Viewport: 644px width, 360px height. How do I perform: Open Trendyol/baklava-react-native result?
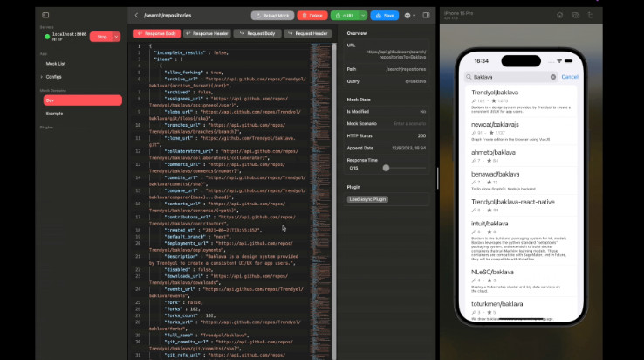tap(521, 205)
